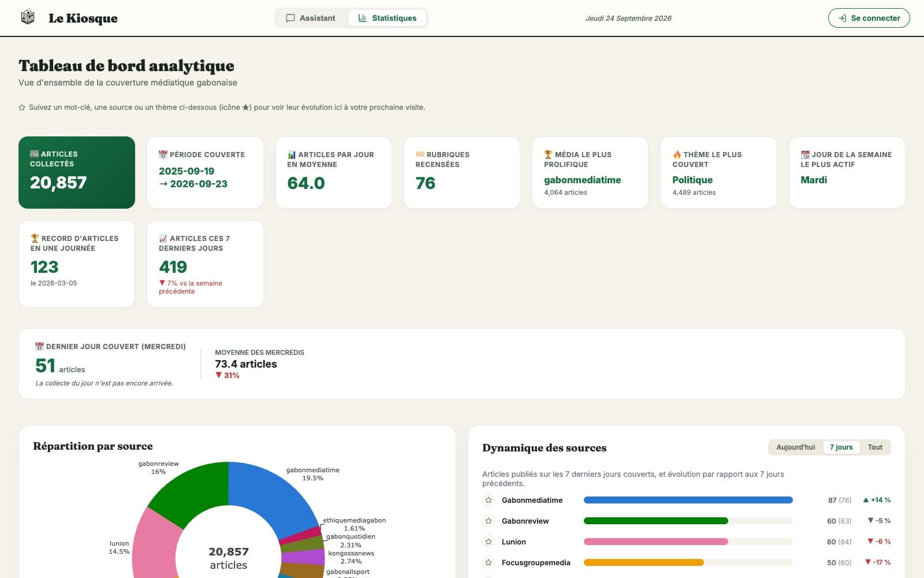Click the trend chart icon on Articles ces 7 derniers jours
924x578 pixels.
[x=163, y=238]
